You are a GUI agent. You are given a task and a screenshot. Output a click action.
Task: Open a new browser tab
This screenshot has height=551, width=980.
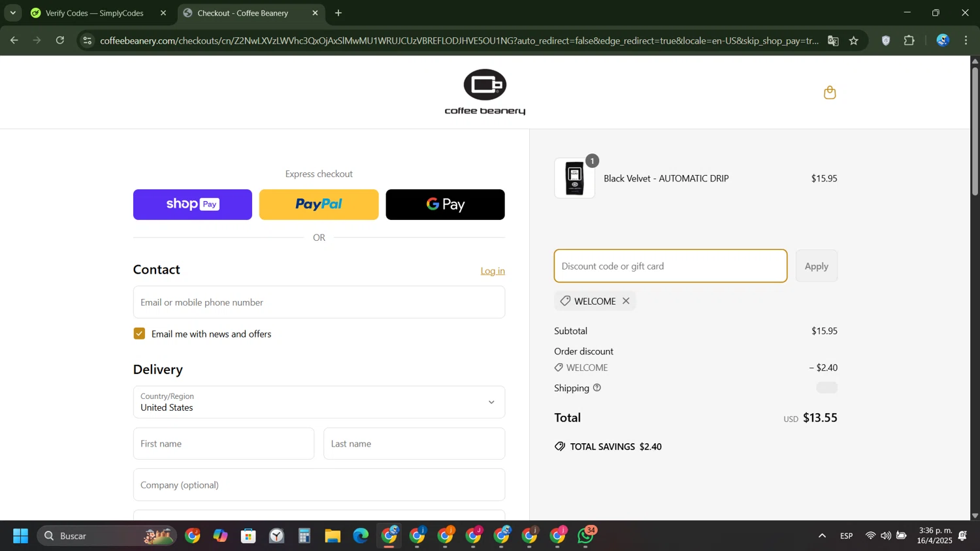[x=338, y=13]
